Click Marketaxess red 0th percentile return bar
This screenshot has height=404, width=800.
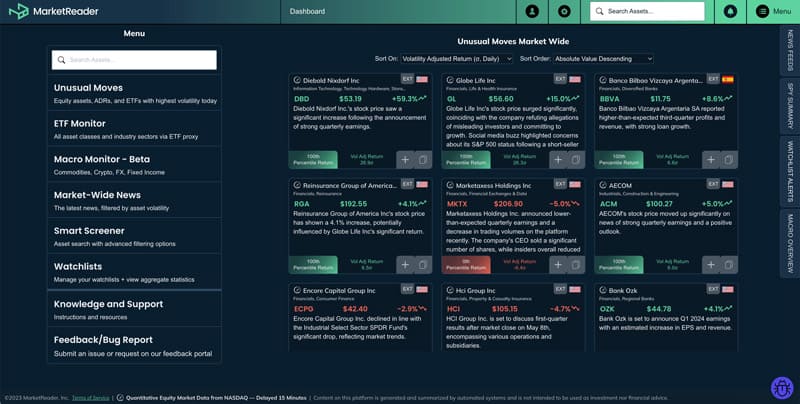[x=466, y=265]
